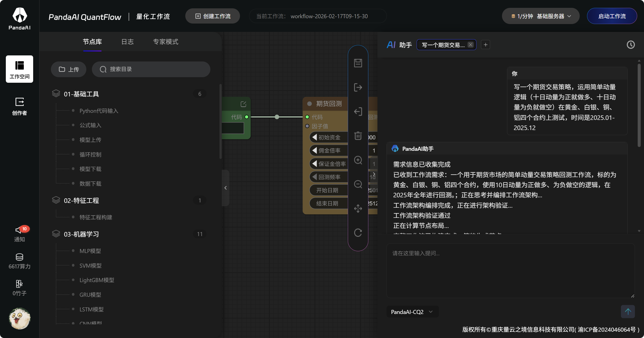Select the Python代码输入 node
The height and width of the screenshot is (338, 644).
[x=99, y=111]
